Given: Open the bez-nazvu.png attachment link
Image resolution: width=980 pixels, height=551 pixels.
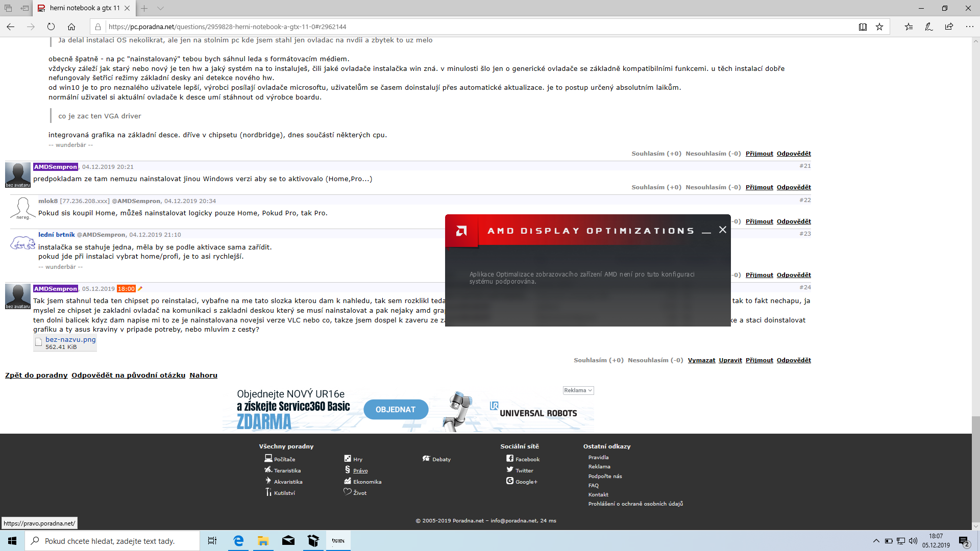Looking at the screenshot, I should (70, 339).
